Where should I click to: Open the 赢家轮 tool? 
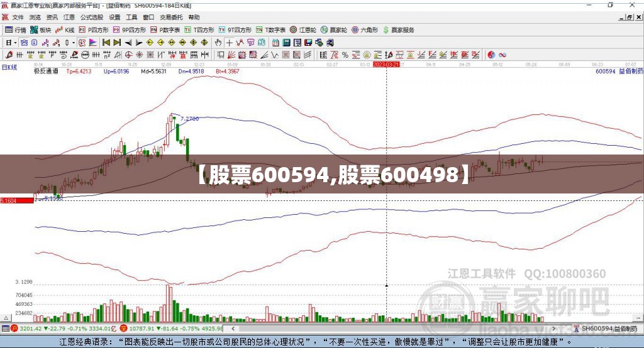point(333,30)
